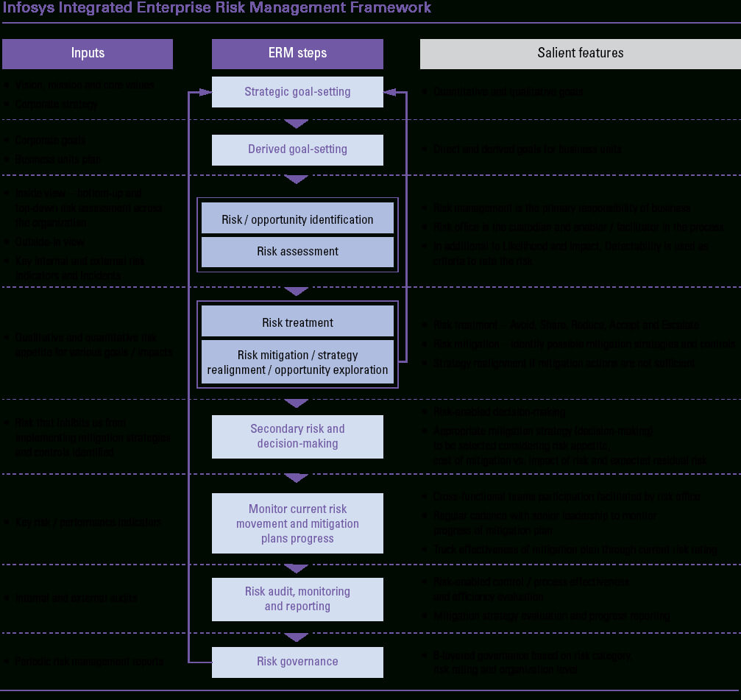Click the Salient features column header
Viewport: 741px width, 700px height.
point(581,54)
